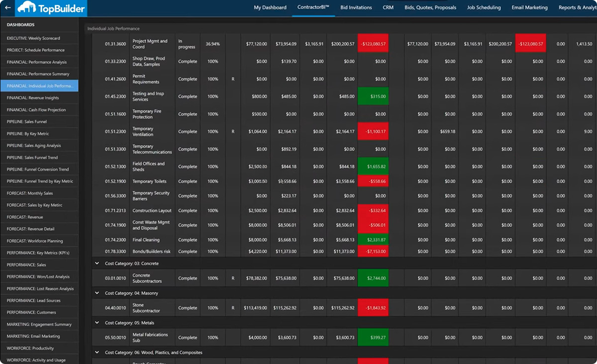This screenshot has height=364, width=597.
Task: Select the ContractorBI tab
Action: point(313,7)
